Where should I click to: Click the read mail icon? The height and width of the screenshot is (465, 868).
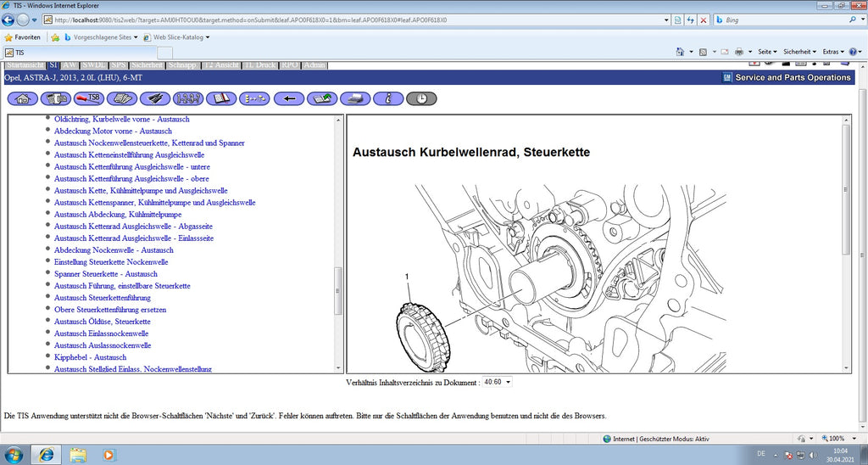tap(724, 52)
